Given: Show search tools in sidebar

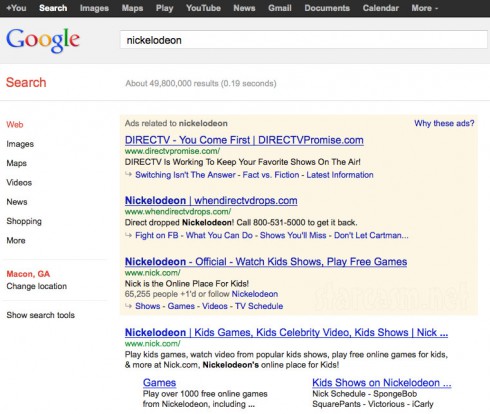Looking at the screenshot, I should click(x=40, y=315).
